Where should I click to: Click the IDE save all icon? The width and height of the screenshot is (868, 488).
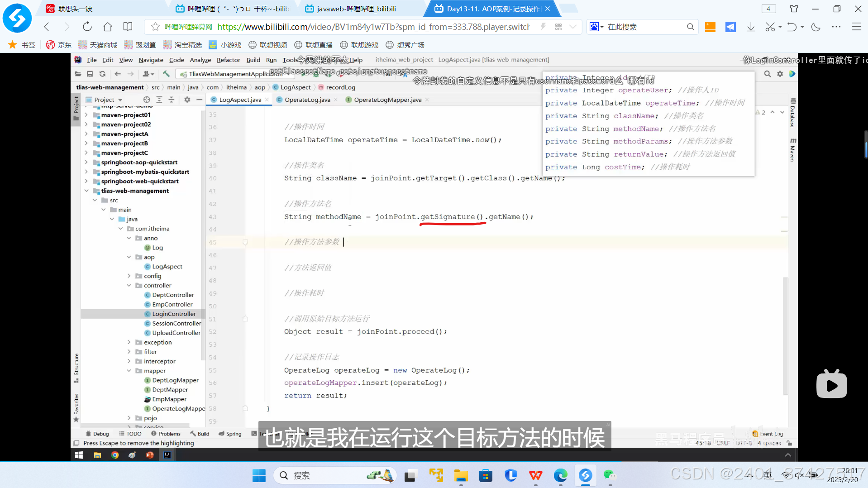(90, 74)
